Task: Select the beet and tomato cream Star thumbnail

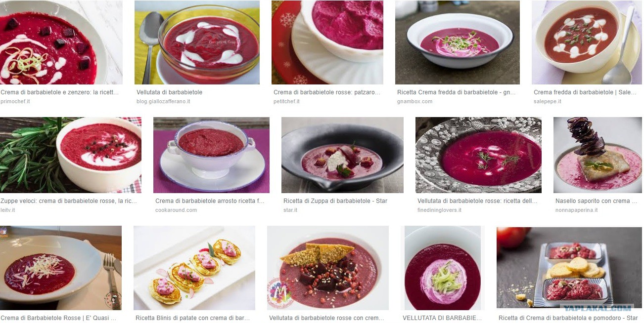Action: [x=569, y=268]
